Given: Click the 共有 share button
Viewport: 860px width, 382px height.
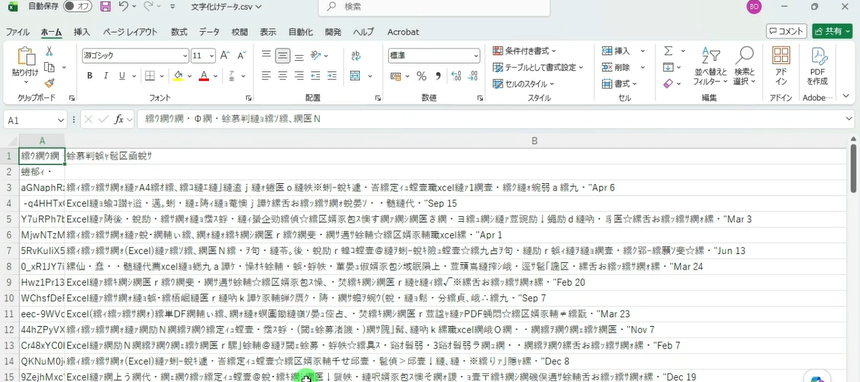Looking at the screenshot, I should click(831, 31).
